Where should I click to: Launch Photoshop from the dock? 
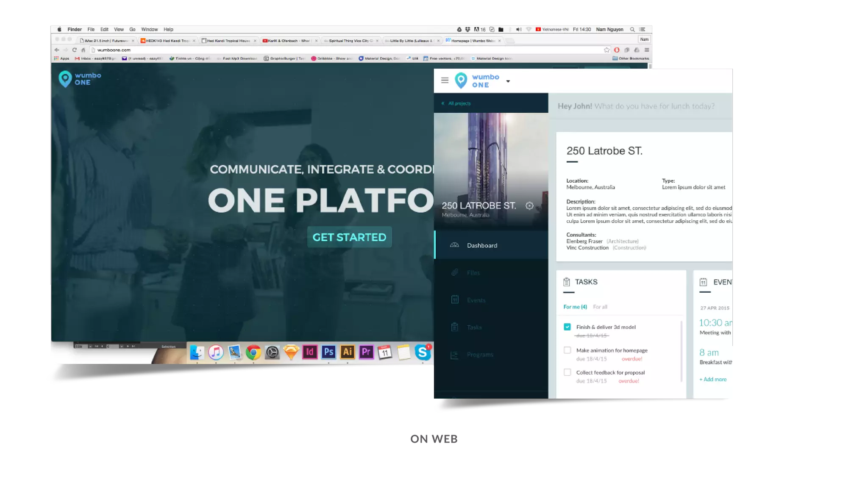[x=328, y=352]
